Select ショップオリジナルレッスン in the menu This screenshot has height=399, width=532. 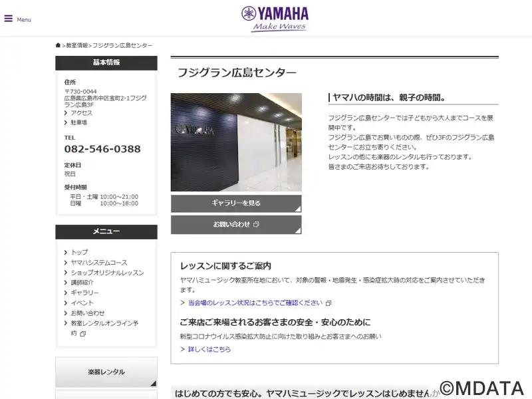[x=107, y=273]
